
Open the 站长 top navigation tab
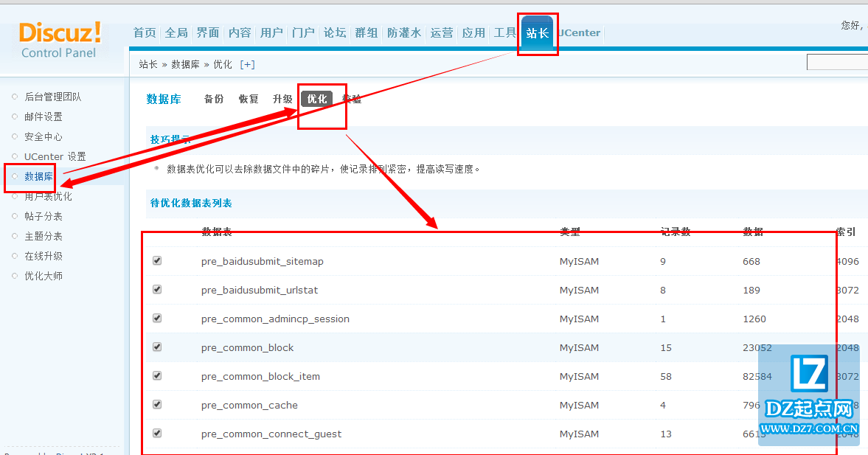point(537,33)
